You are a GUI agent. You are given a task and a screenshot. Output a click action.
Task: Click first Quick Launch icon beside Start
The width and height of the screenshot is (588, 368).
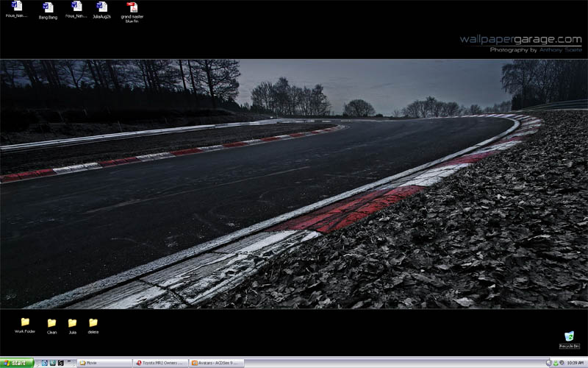click(x=44, y=363)
